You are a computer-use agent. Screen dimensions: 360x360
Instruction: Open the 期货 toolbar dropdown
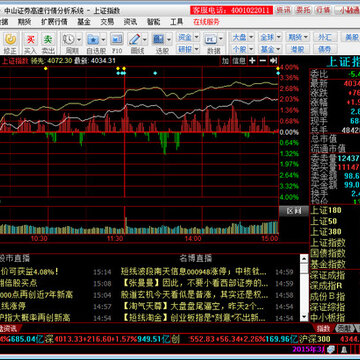298,37
